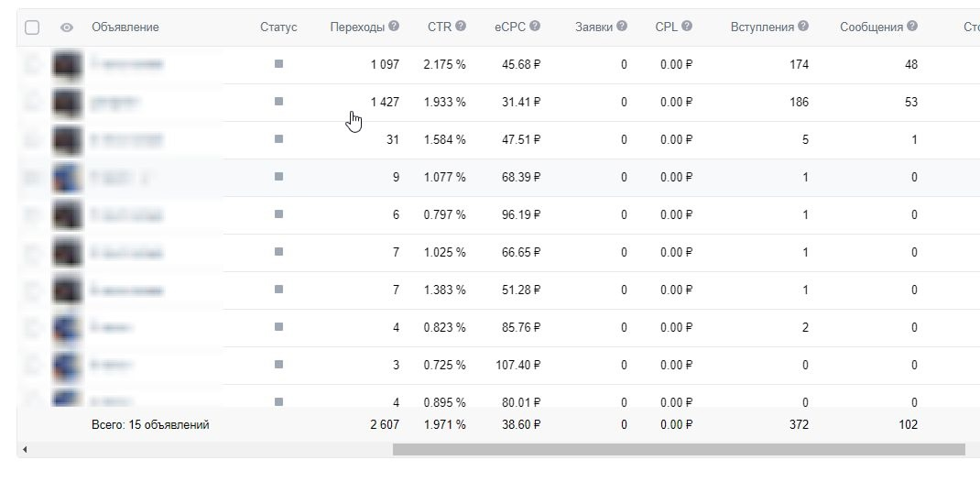Open ad thumbnail in row with 0.725 % CTR
Viewport: 980px width, 482px height.
68,365
